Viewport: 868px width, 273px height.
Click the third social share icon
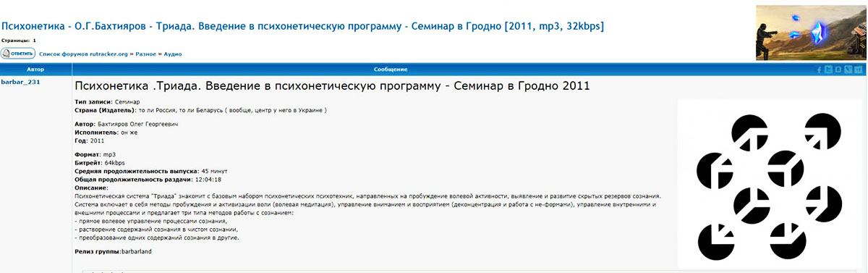pyautogui.click(x=838, y=70)
